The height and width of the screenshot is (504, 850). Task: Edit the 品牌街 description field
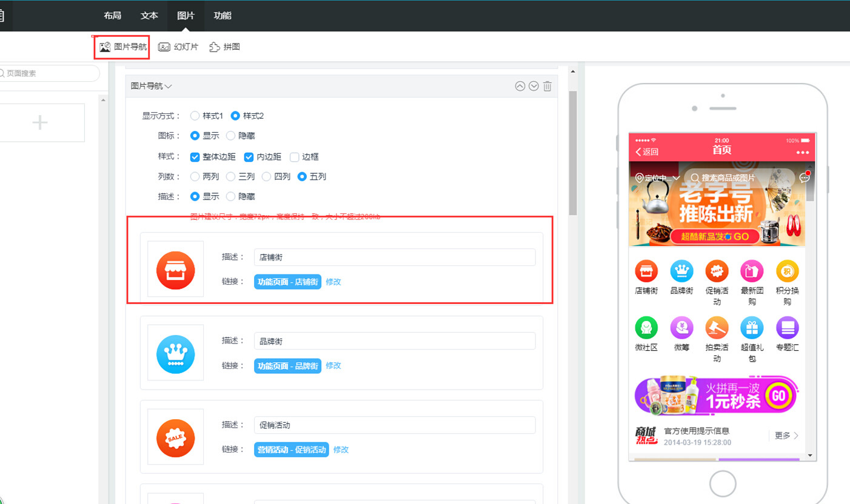point(395,341)
